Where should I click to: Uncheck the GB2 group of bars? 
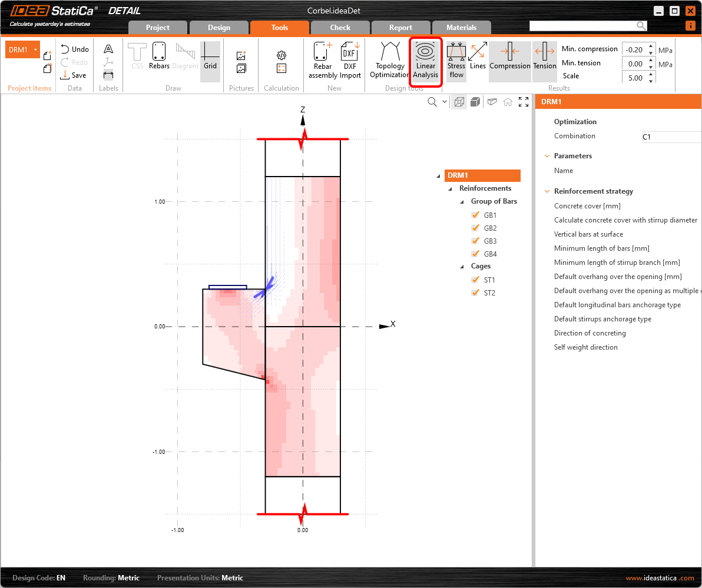(476, 228)
